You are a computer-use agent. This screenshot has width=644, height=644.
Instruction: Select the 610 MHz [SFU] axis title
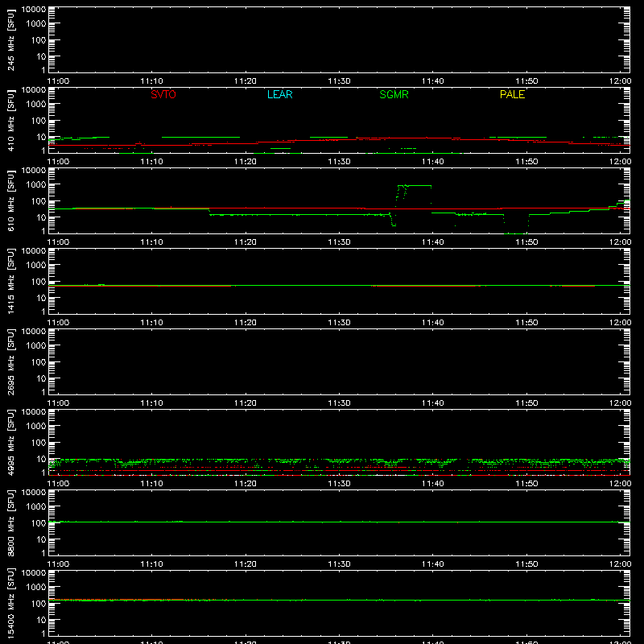(10, 201)
